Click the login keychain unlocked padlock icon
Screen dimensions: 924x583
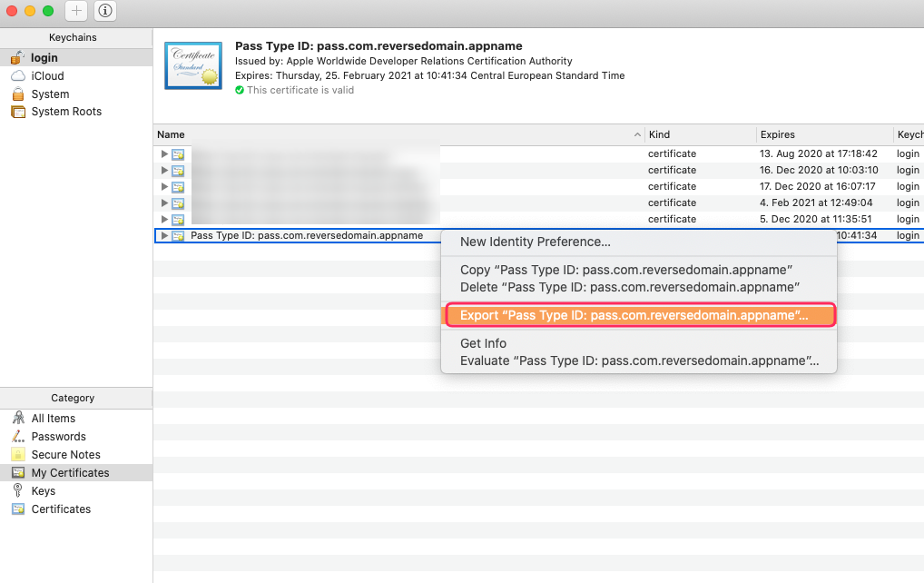[17, 57]
